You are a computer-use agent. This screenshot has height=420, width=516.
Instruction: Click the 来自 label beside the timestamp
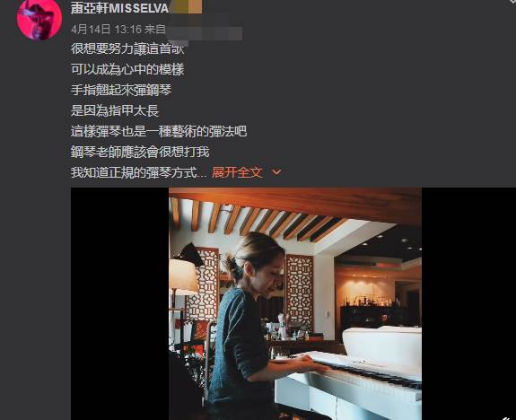[x=155, y=30]
